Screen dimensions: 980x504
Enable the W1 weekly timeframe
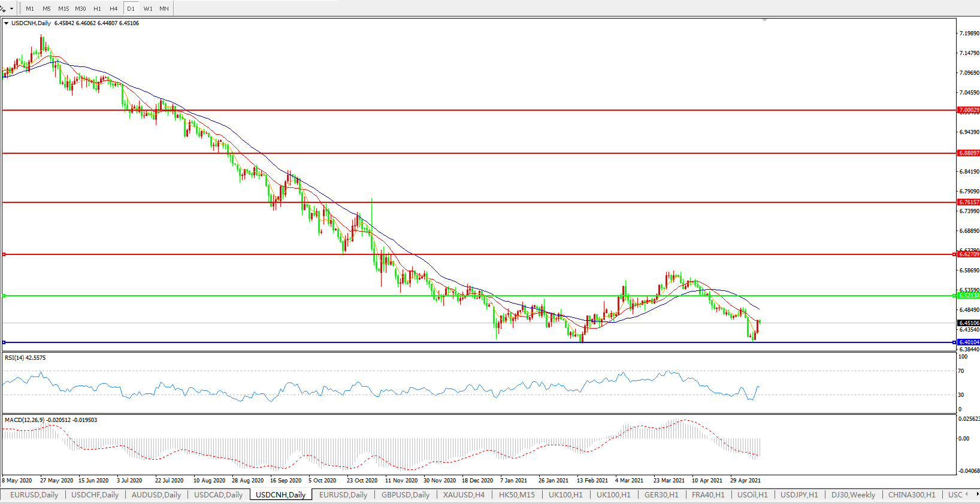click(148, 8)
